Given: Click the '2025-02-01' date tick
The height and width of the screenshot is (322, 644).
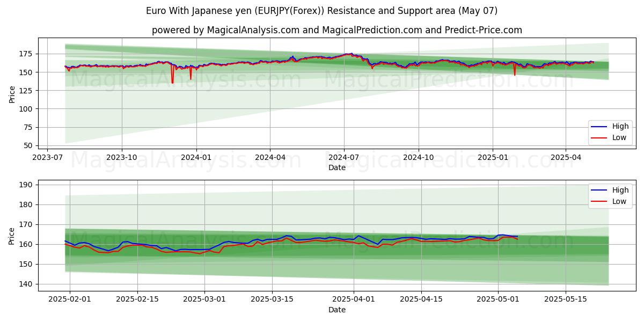Looking at the screenshot, I should pos(70,299).
